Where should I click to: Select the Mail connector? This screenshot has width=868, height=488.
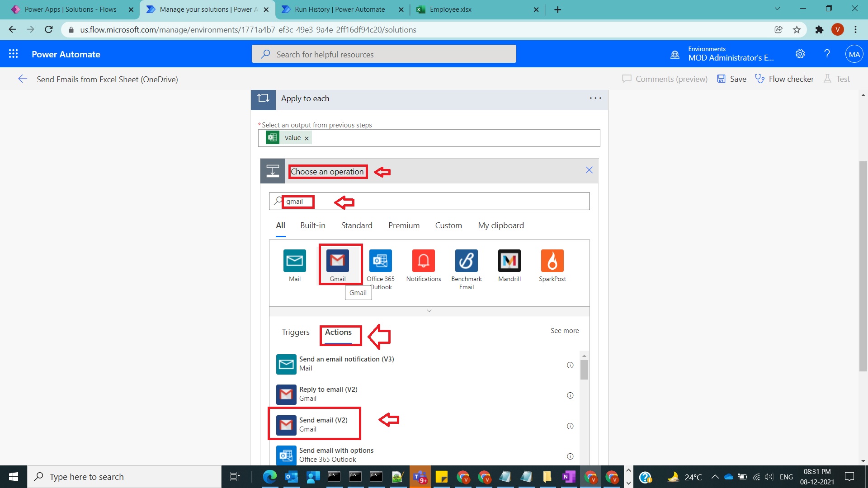[294, 261]
